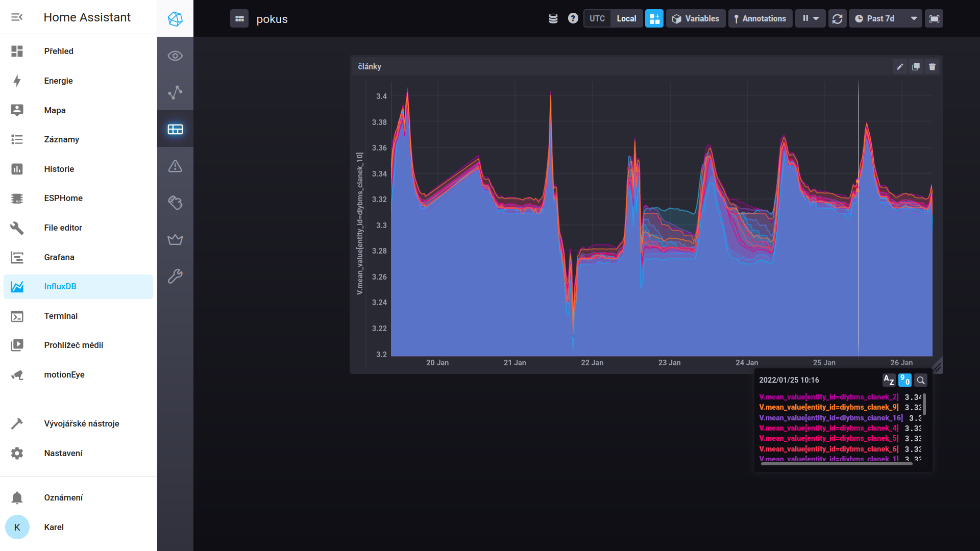Open Grafana from the sidebar
Viewport: 980px width, 551px height.
pyautogui.click(x=59, y=257)
